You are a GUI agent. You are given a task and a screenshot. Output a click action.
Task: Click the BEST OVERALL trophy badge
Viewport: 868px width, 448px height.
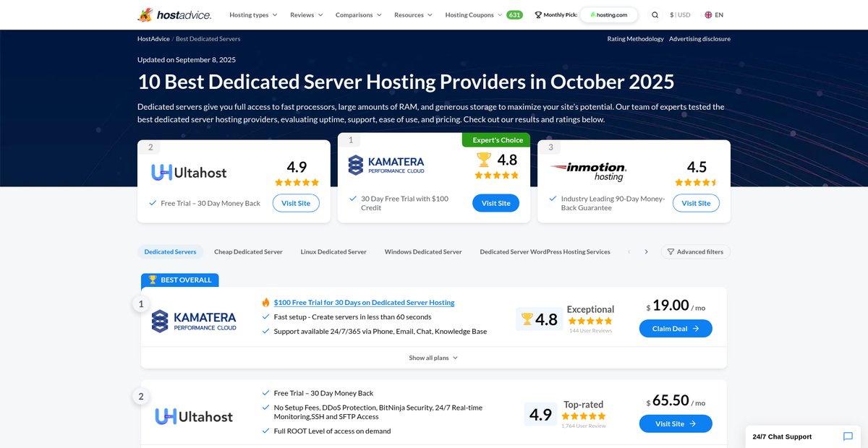180,280
